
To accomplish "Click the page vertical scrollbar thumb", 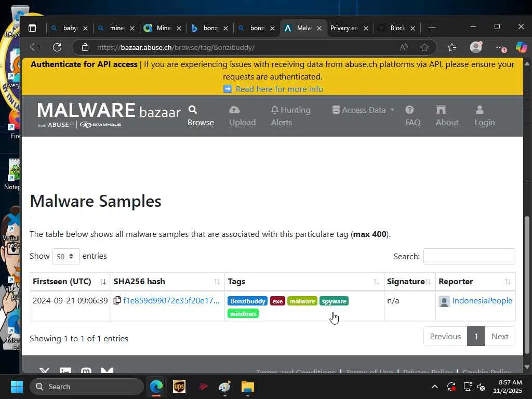I will [x=527, y=285].
